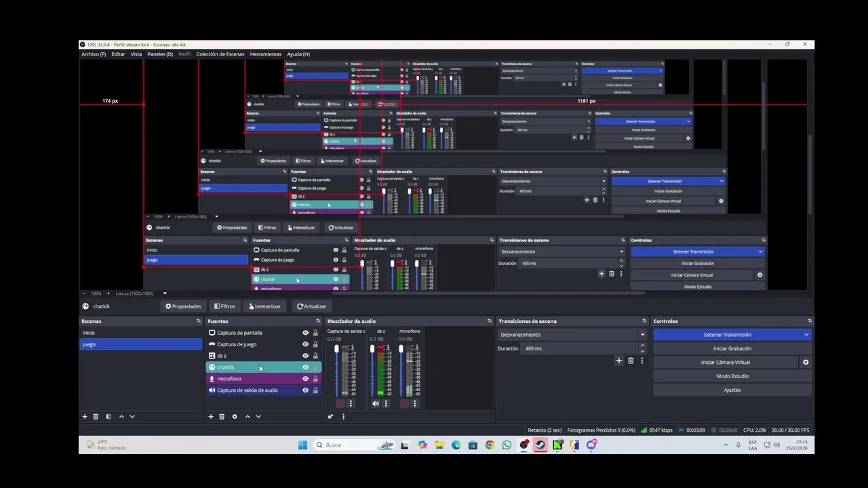Add a scene transition with the plus icon
The height and width of the screenshot is (488, 868).
618,361
